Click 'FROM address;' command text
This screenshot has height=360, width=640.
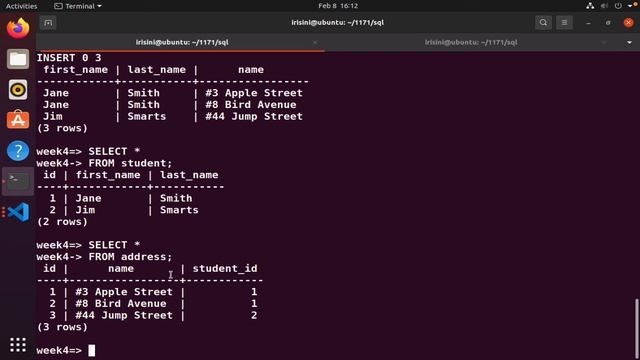pyautogui.click(x=130, y=257)
